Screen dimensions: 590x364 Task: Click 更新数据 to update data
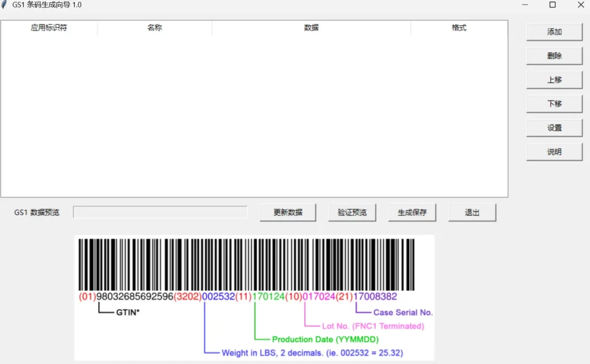click(288, 213)
